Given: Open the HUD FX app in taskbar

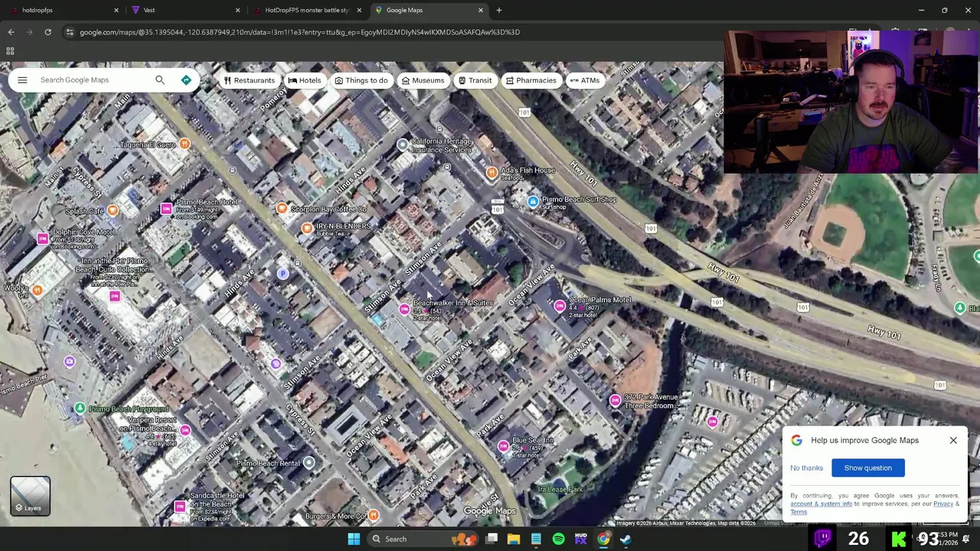Looking at the screenshot, I should pos(580,539).
